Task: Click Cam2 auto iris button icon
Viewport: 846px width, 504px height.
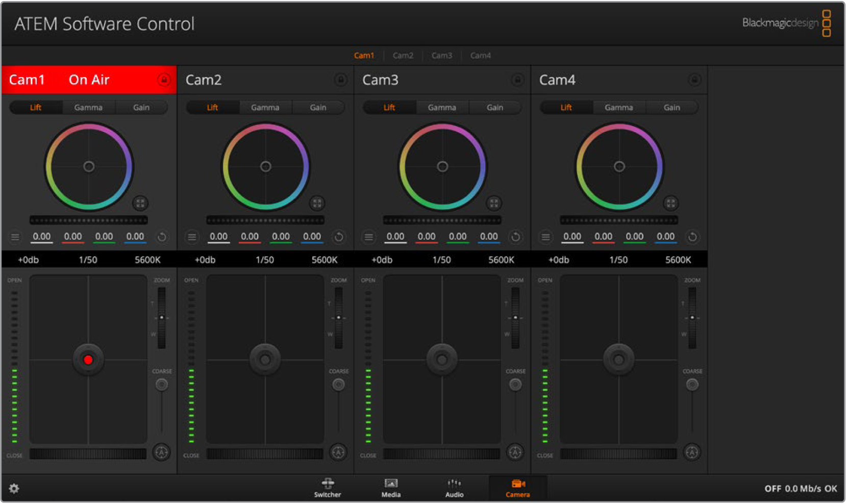Action: coord(338,452)
